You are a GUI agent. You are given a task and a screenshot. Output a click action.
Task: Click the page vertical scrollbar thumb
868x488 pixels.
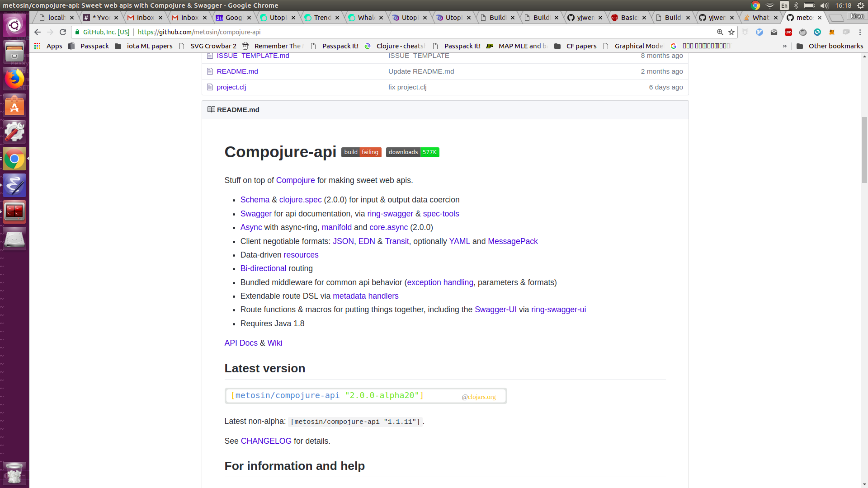(x=864, y=149)
